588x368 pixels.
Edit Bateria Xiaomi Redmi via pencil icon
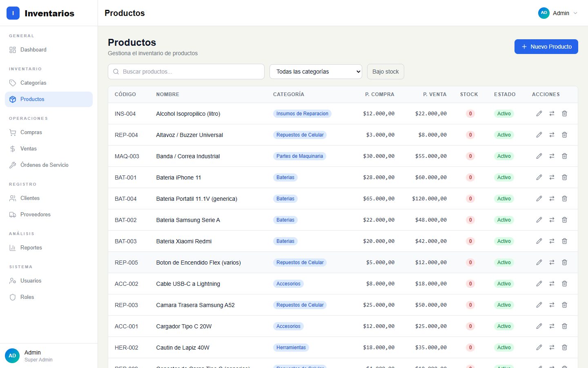coord(539,241)
